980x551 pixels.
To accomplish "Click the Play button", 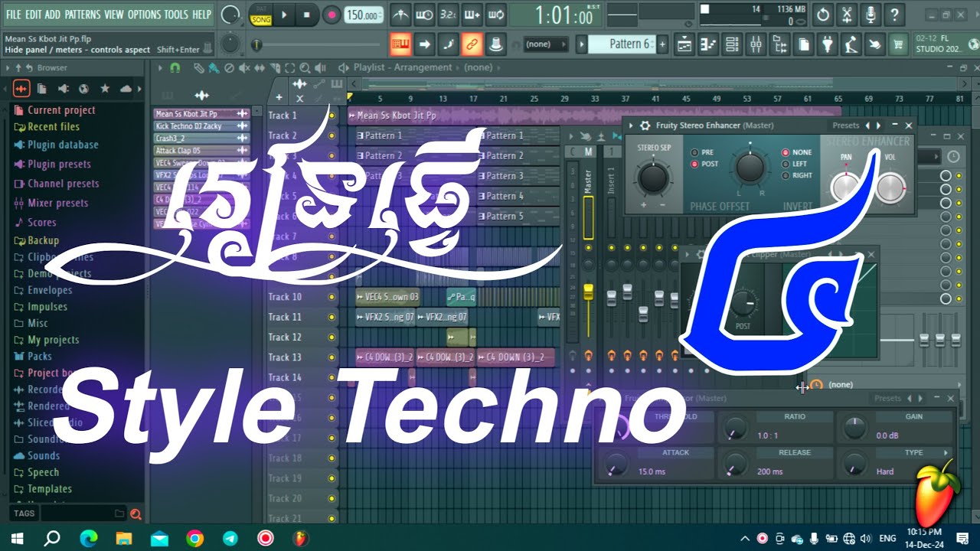I will (x=284, y=15).
